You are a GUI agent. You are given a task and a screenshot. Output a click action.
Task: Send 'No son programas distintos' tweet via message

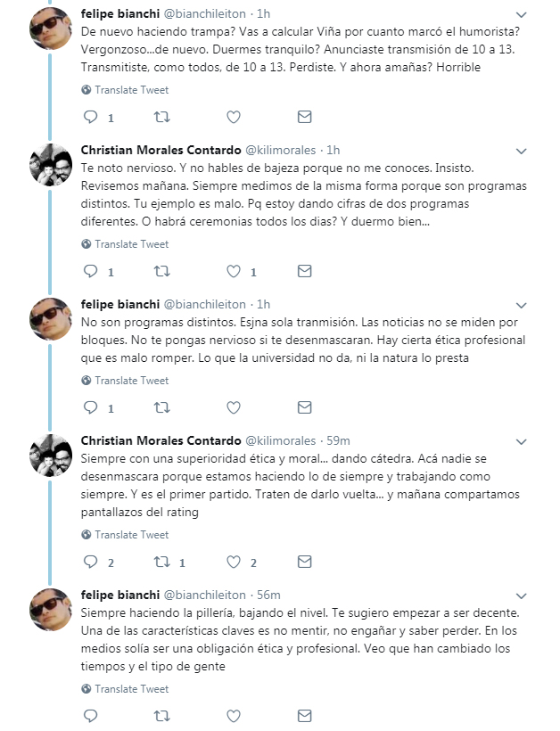coord(304,408)
